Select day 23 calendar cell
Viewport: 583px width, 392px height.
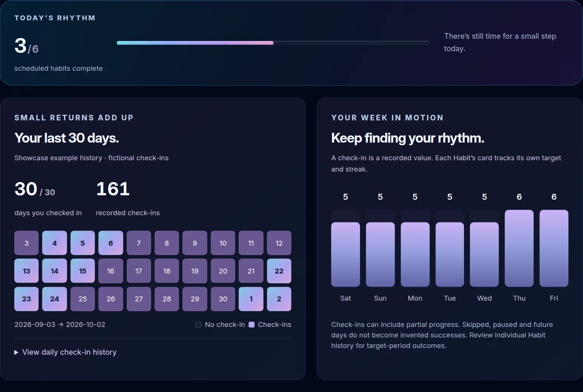point(26,299)
